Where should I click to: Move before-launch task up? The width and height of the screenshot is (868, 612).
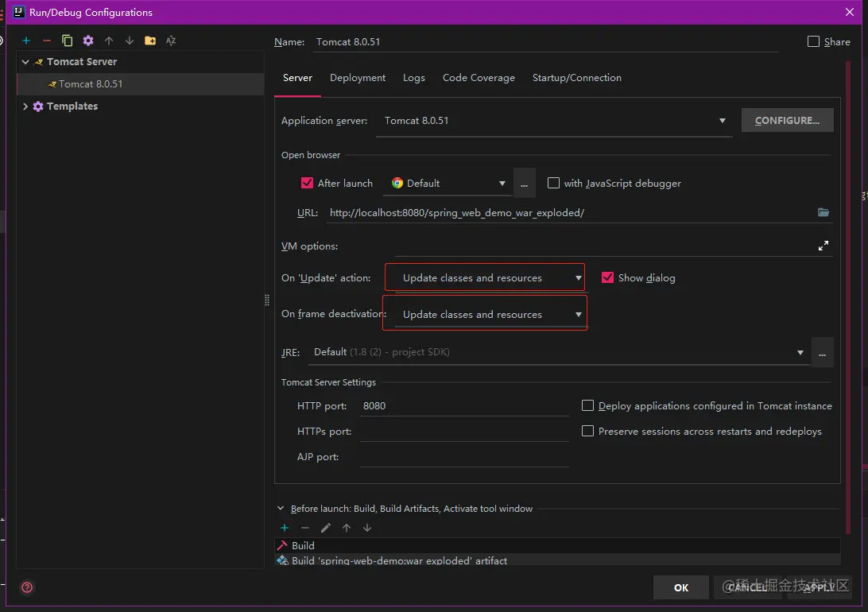[x=347, y=528]
